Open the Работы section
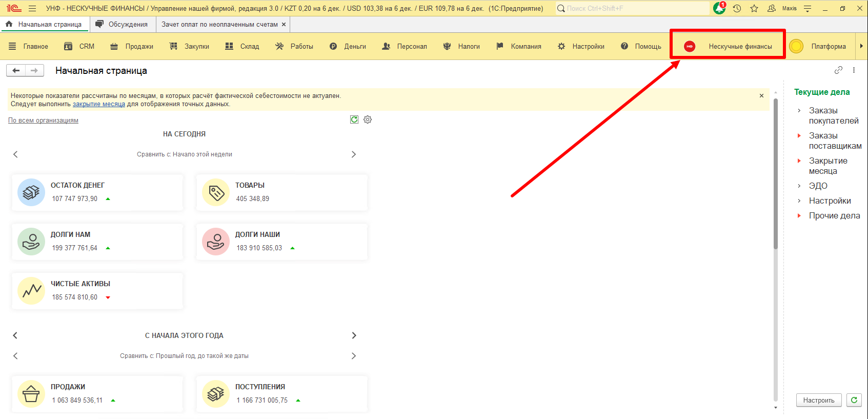Image resolution: width=868 pixels, height=419 pixels. 294,46
